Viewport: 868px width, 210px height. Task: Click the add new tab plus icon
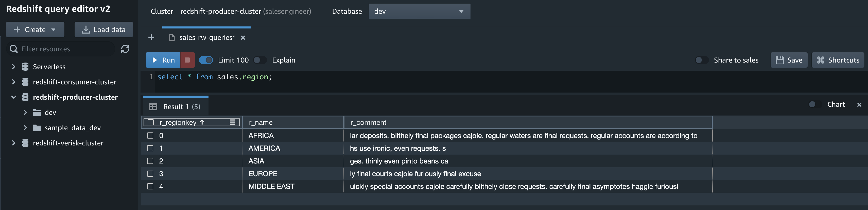point(151,37)
